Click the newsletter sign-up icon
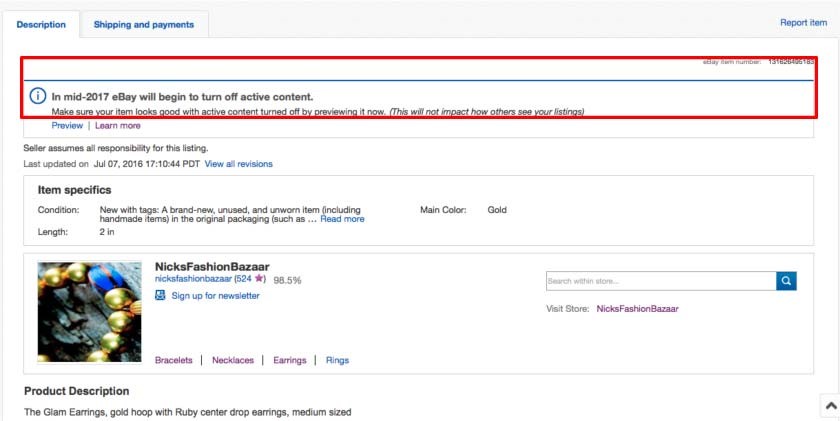The image size is (840, 421). tap(160, 295)
